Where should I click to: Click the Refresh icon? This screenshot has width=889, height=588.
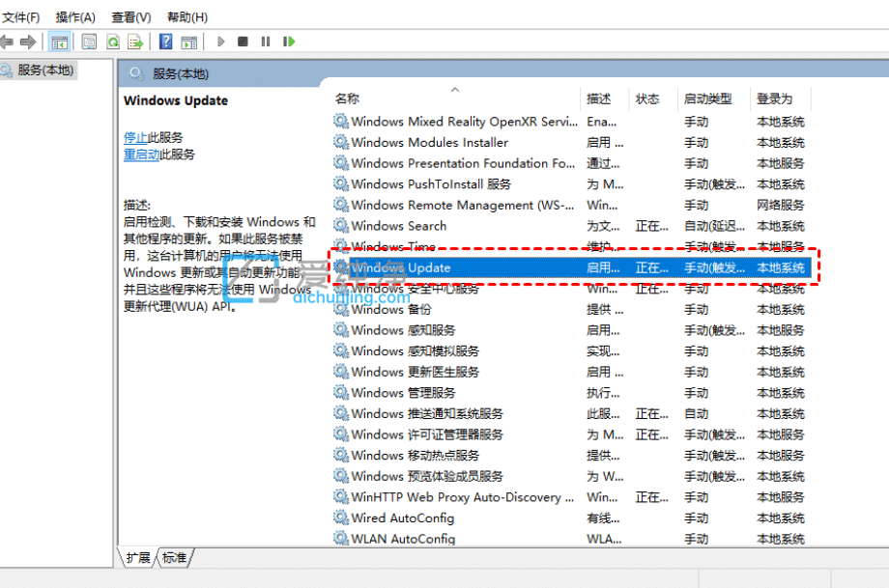click(x=112, y=41)
